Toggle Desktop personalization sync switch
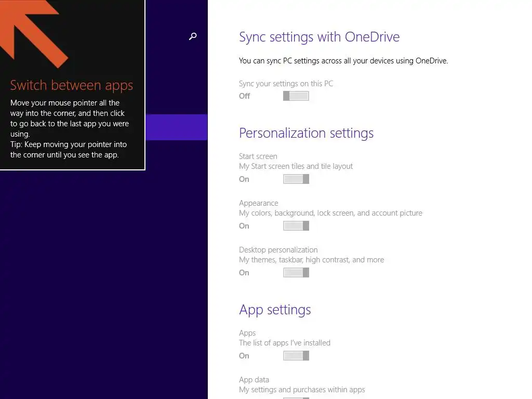The width and height of the screenshot is (532, 399). click(x=296, y=273)
